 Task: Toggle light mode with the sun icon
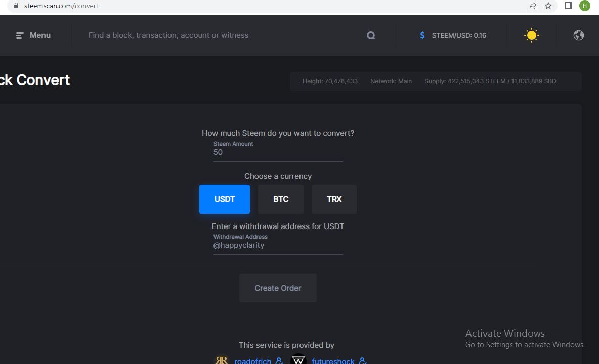pyautogui.click(x=531, y=35)
